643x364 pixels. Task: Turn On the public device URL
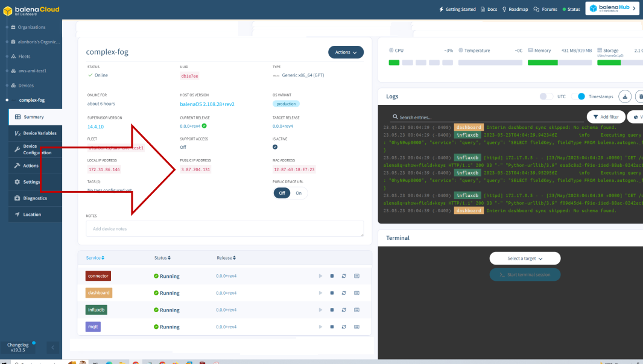(x=298, y=193)
